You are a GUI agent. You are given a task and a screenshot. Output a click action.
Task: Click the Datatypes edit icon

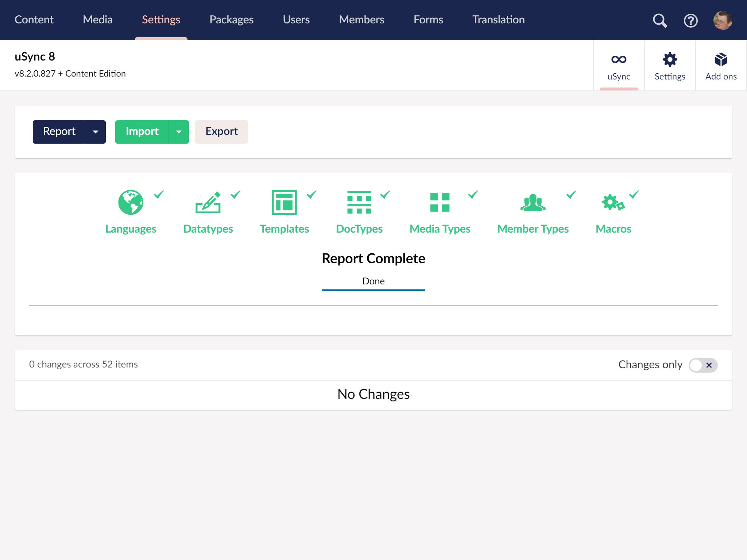click(x=208, y=202)
